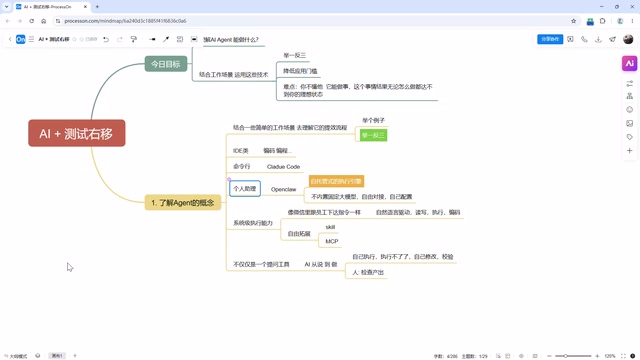Undo the last edit
Screen dimensions: 640x360
click(x=106, y=39)
